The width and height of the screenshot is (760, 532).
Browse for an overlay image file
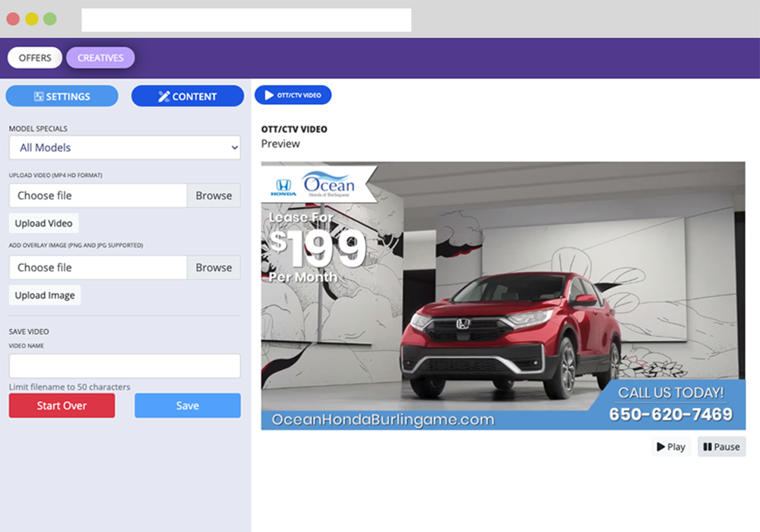[x=214, y=268]
